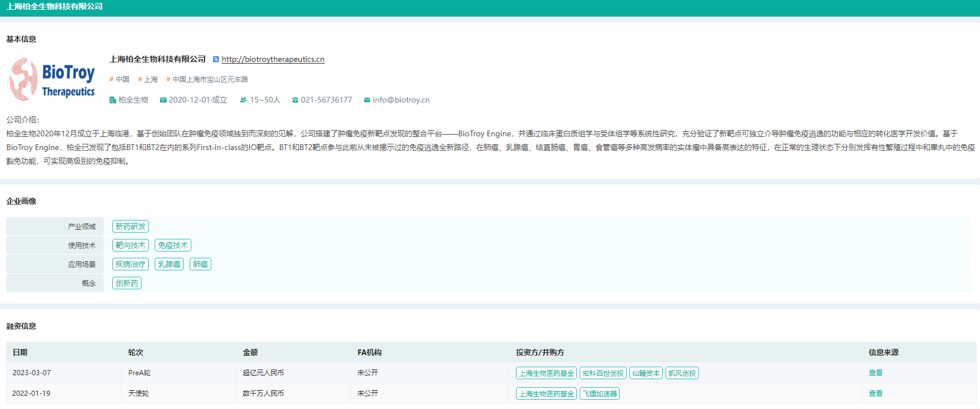Image resolution: width=980 pixels, height=409 pixels.
Task: Click the 上海柏全生物科技有限公司 page header title
Action: pos(54,6)
